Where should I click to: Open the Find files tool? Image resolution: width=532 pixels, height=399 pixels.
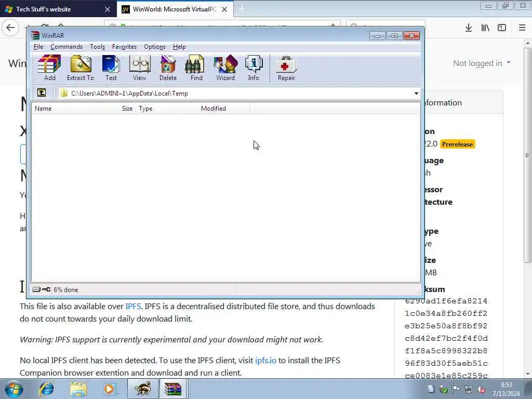196,68
